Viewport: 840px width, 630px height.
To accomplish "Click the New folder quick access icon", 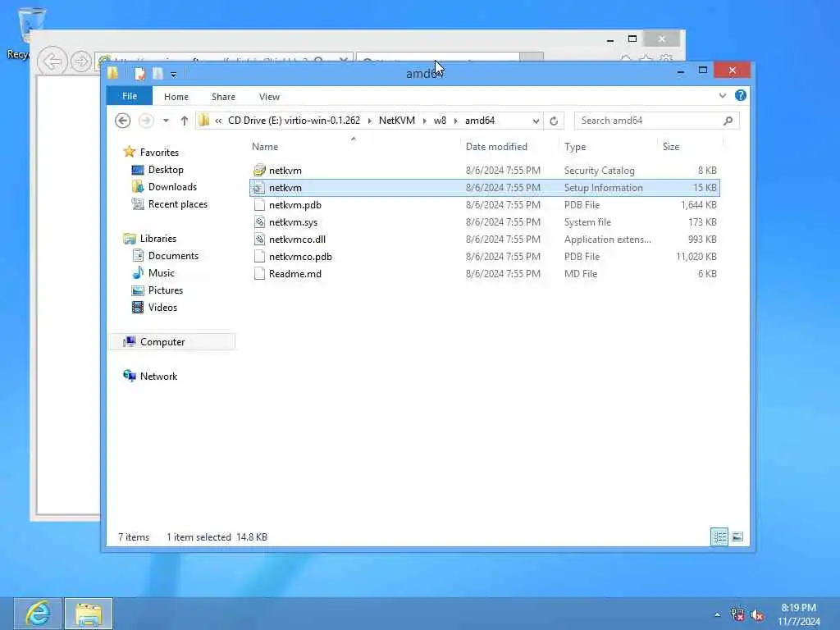I will 157,73.
